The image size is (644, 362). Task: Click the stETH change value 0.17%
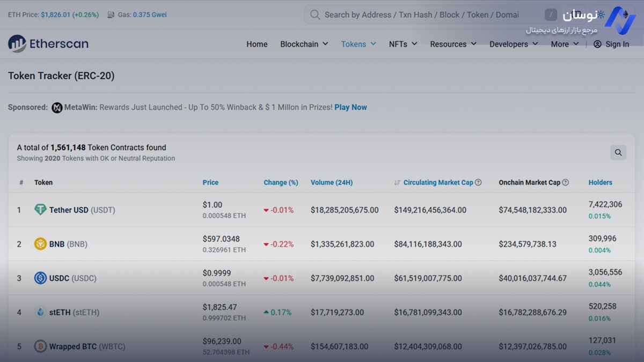[281, 312]
